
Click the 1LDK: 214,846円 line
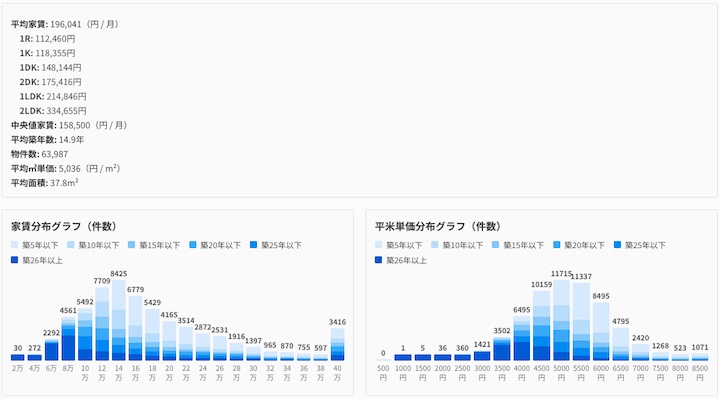(x=53, y=96)
